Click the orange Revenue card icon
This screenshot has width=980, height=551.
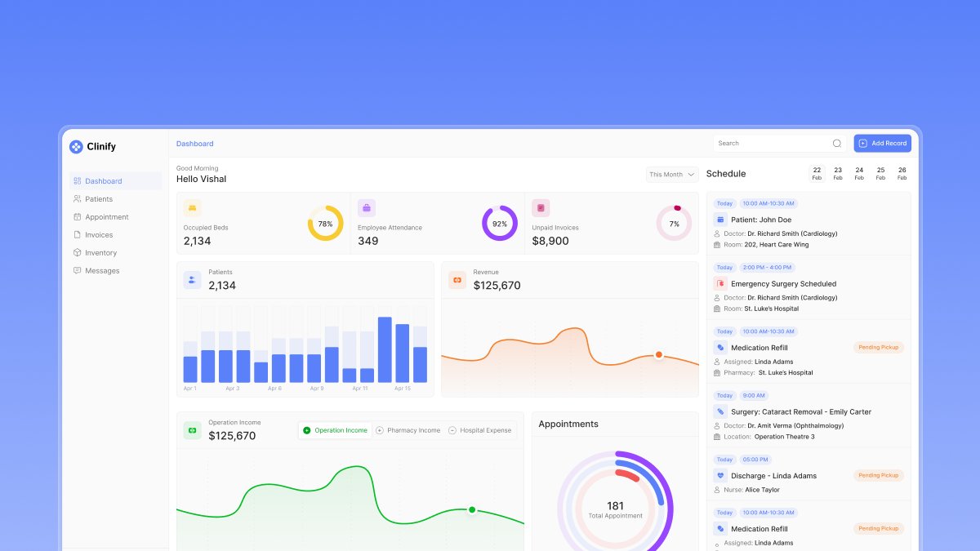click(457, 280)
